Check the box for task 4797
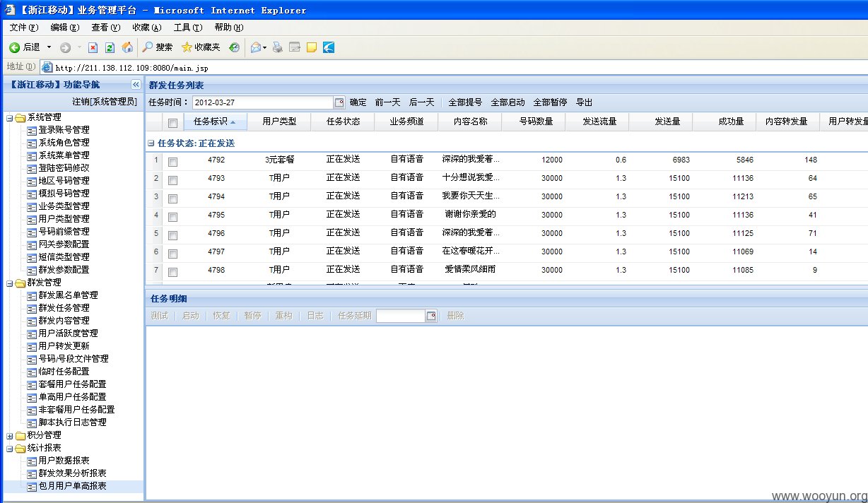Viewport: 868px width, 503px height. [172, 254]
